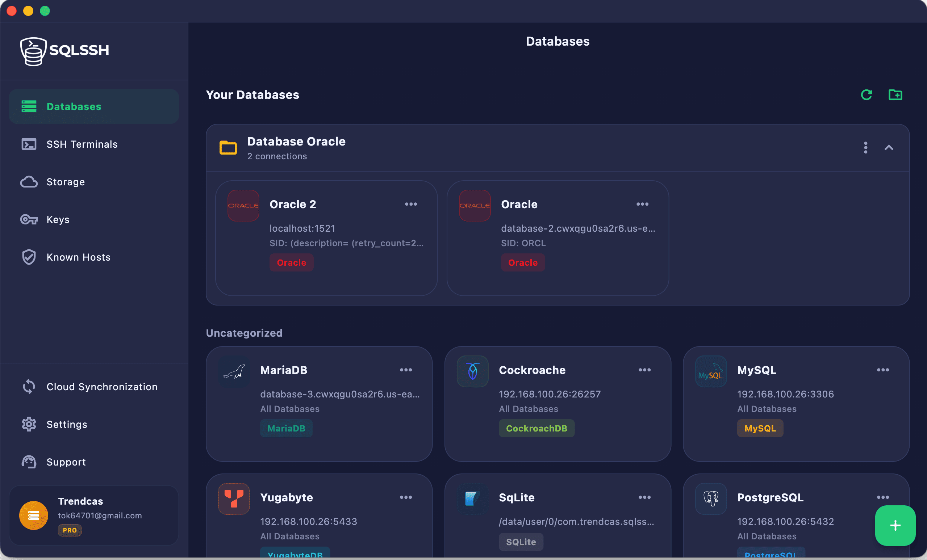The image size is (927, 560).
Task: Open SqLite card more options
Action: tap(644, 497)
